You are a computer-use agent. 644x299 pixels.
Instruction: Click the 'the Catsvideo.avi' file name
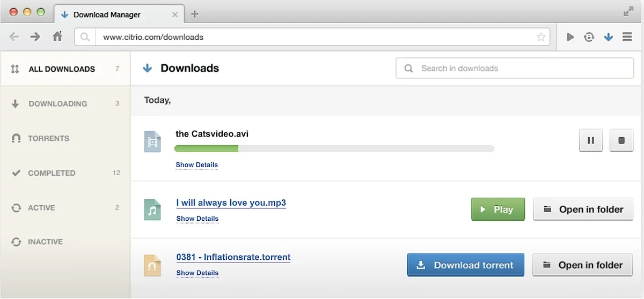click(212, 133)
